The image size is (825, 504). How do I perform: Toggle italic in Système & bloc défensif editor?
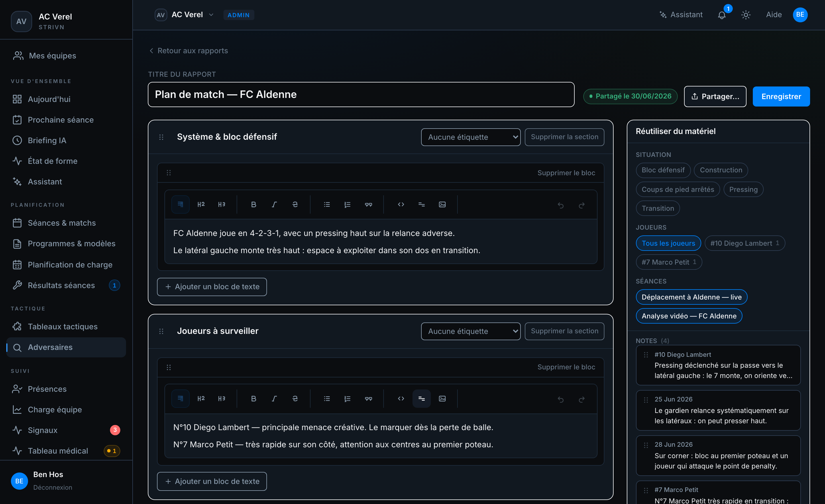point(274,204)
